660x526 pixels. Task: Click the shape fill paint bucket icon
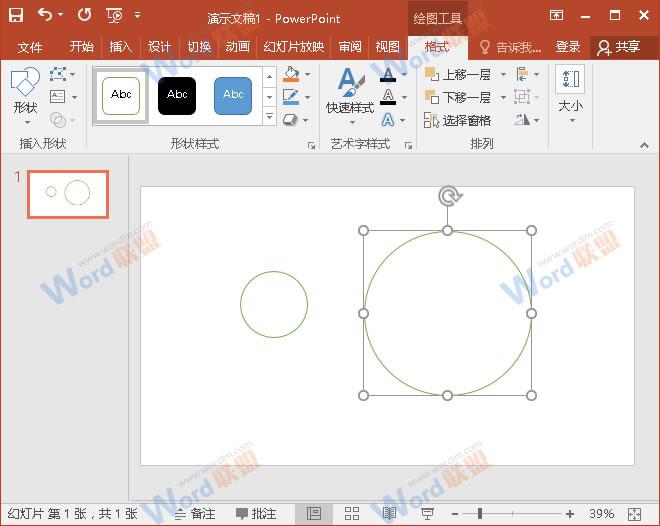[291, 75]
